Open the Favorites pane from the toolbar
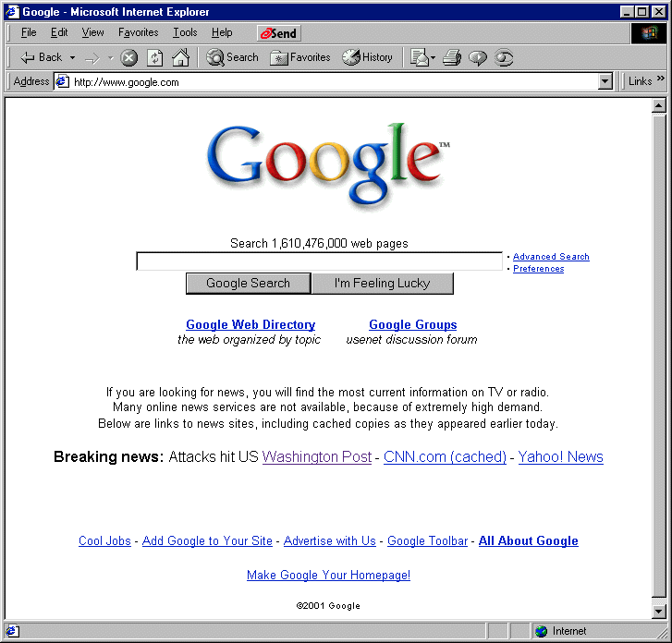672x643 pixels. coord(300,57)
